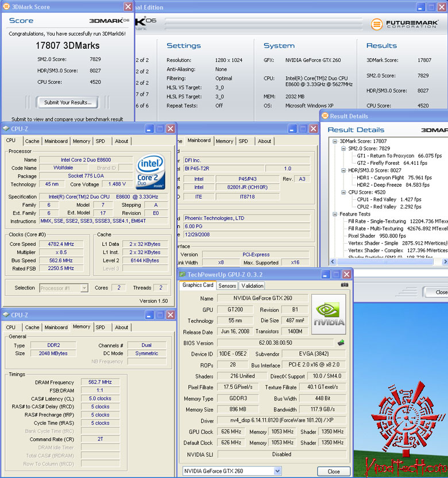Select CPU1 - Red Valley result
This screenshot has height=478, width=448.
coord(389,199)
